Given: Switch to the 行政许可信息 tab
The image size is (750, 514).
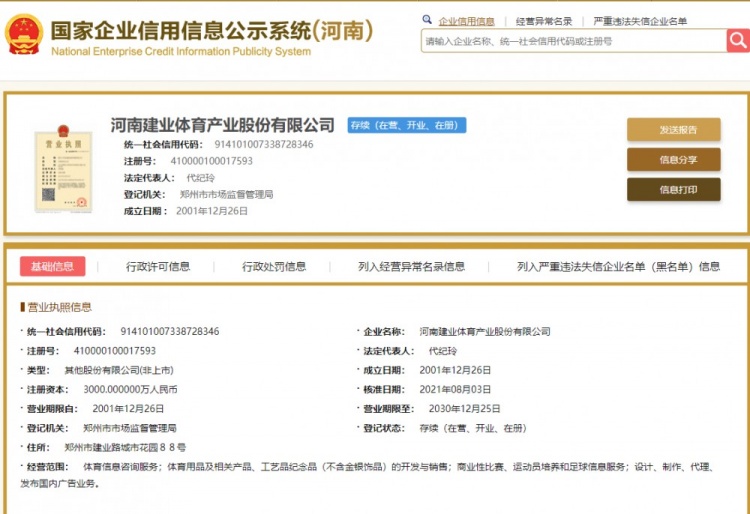Looking at the screenshot, I should [x=158, y=266].
